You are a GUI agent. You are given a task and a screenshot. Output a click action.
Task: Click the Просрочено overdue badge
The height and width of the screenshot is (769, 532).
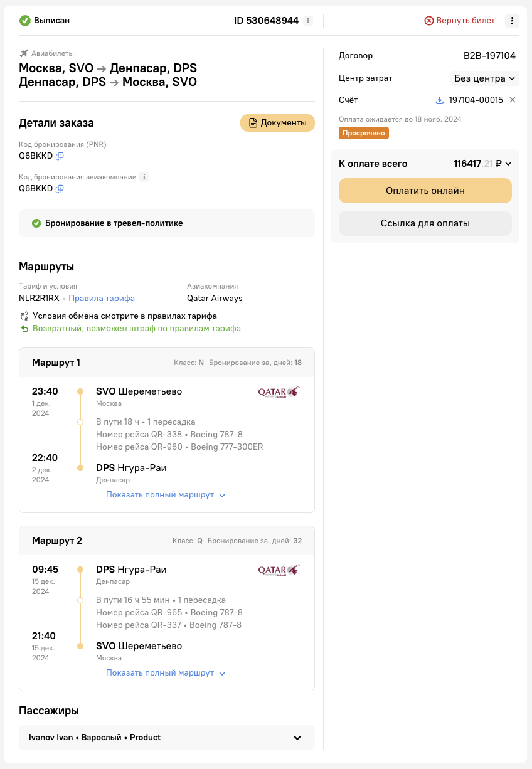pyautogui.click(x=364, y=133)
